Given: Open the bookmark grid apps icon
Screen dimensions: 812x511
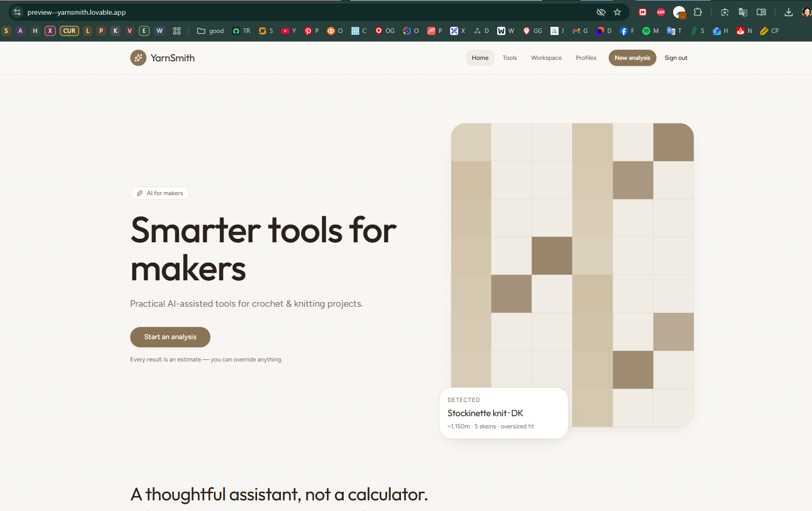Looking at the screenshot, I should pos(177,31).
